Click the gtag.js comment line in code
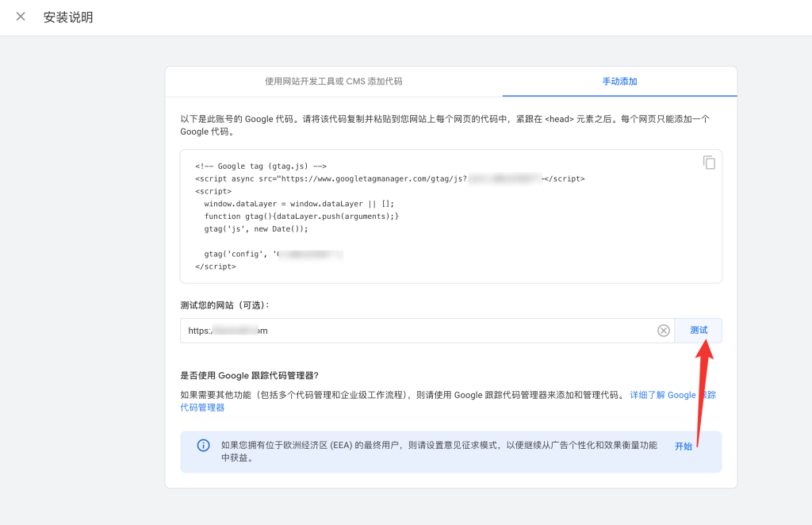 click(x=260, y=167)
